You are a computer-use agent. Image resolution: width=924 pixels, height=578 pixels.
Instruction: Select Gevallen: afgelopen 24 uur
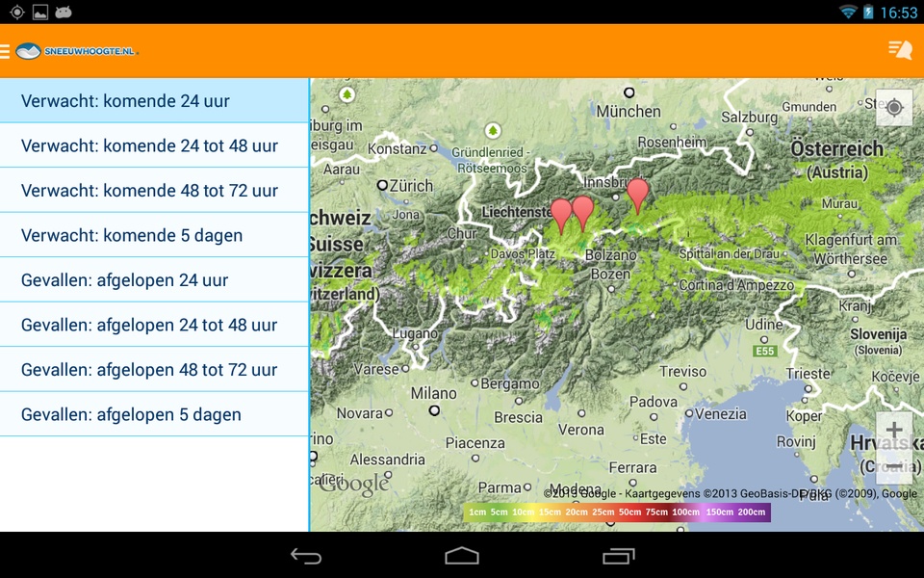click(x=154, y=280)
